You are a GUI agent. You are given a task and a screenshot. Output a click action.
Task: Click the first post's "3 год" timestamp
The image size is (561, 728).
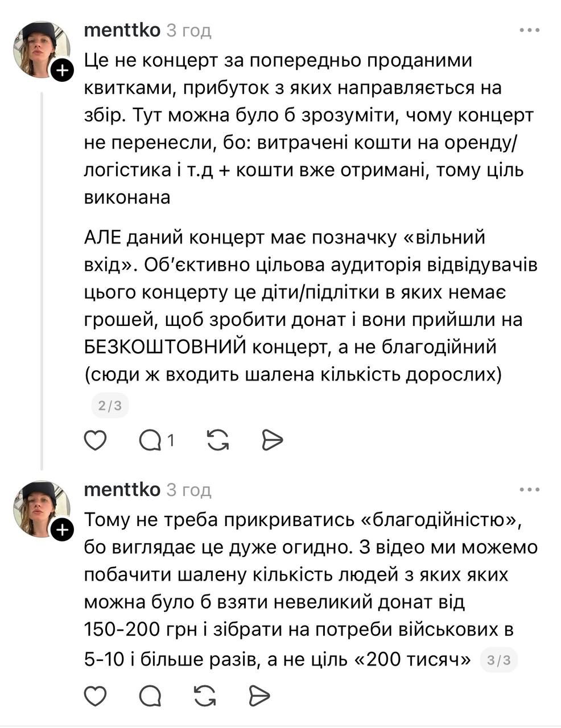pyautogui.click(x=189, y=30)
